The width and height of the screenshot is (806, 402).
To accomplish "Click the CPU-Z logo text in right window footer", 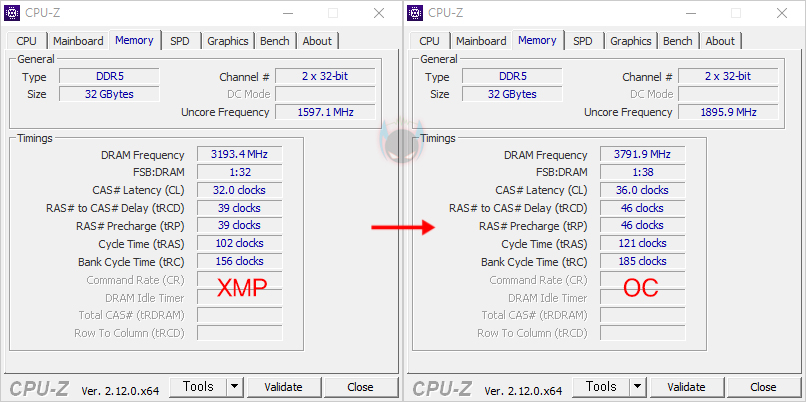I will coord(442,389).
